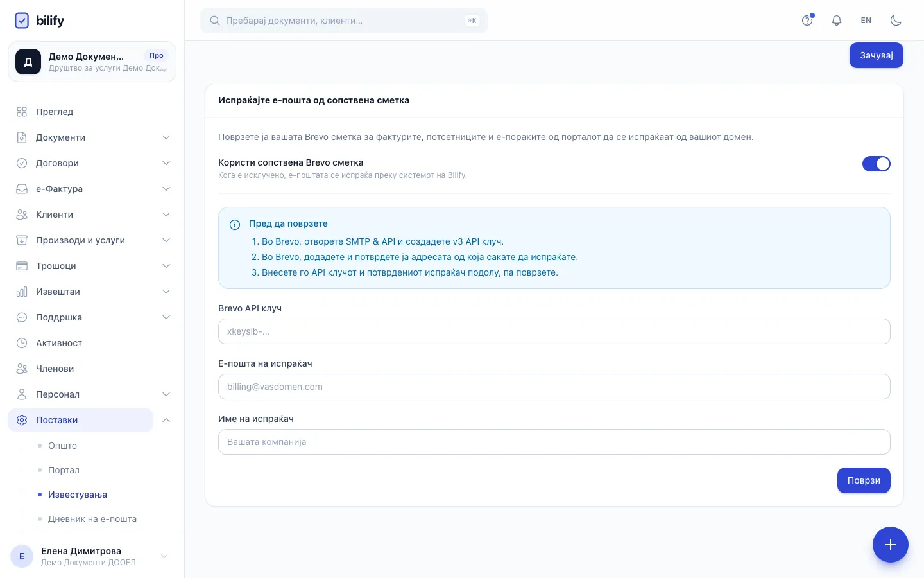The height and width of the screenshot is (578, 924).
Task: Expand the Документи menu chevron
Action: 166,137
